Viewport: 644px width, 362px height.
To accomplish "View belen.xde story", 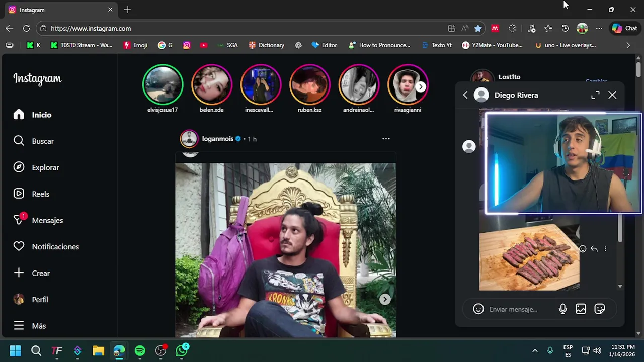I will (x=211, y=84).
